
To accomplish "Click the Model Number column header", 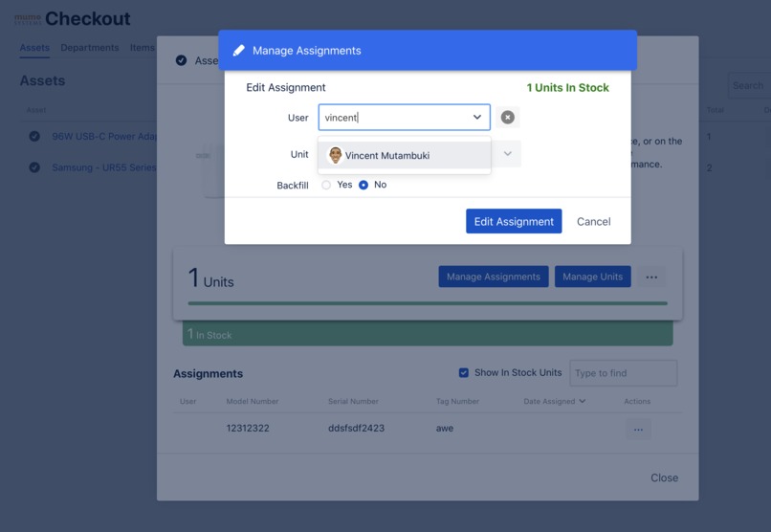I will click(253, 401).
